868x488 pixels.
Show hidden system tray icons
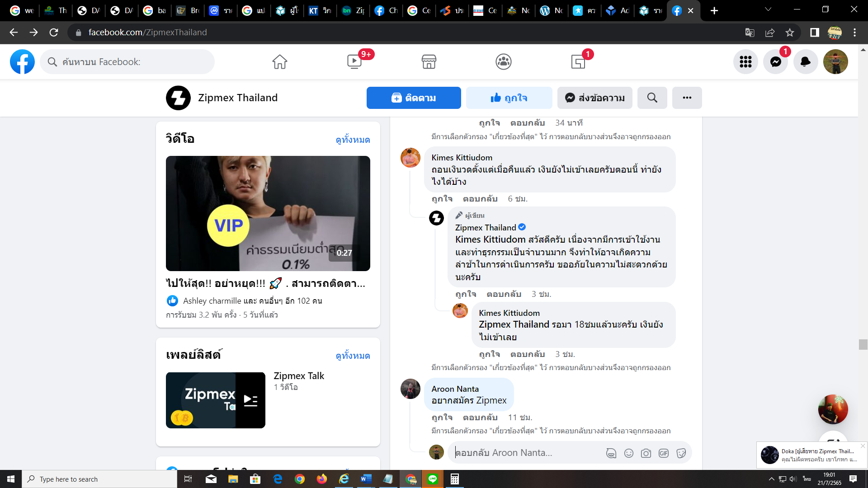771,479
